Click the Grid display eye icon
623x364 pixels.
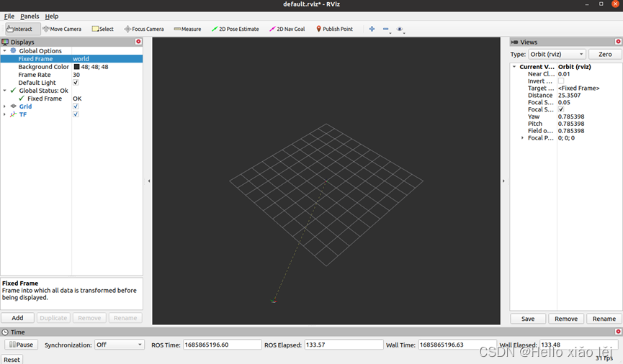point(13,106)
